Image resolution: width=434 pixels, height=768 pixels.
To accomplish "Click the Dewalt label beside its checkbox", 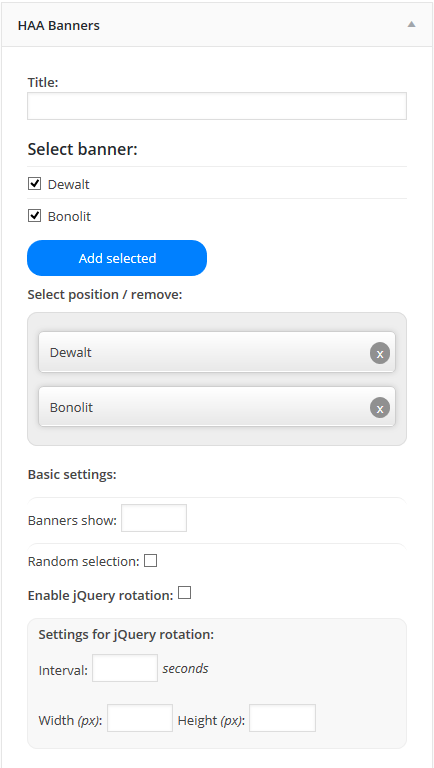I will 69,185.
